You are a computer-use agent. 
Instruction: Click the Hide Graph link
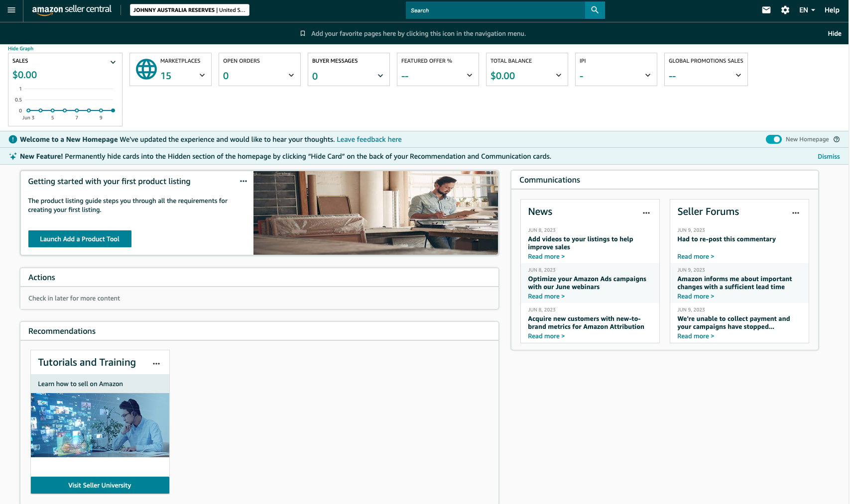(x=20, y=49)
